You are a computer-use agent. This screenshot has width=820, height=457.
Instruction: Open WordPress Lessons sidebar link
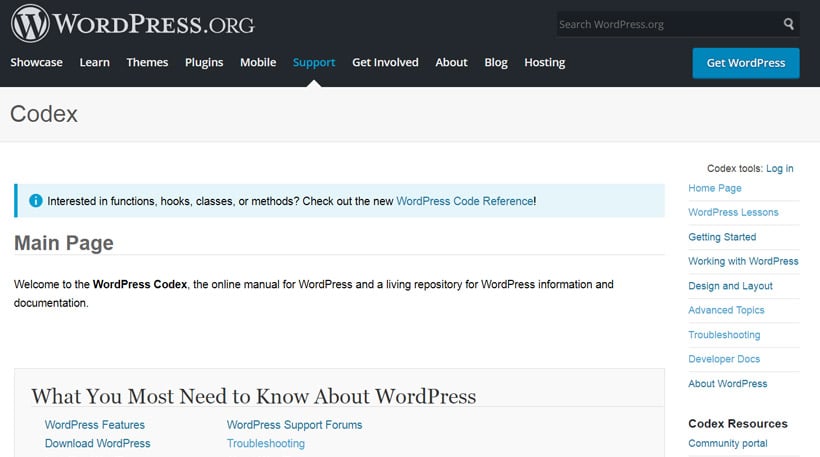click(x=733, y=212)
